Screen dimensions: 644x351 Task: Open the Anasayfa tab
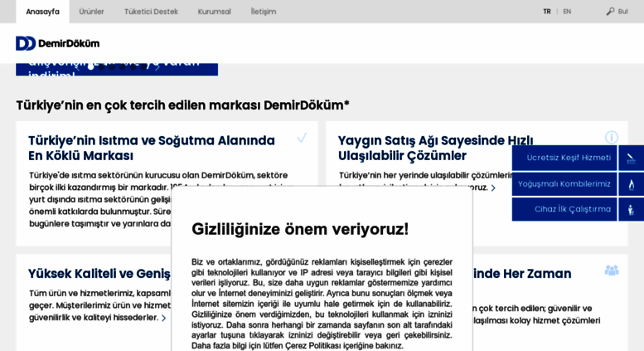(x=43, y=12)
